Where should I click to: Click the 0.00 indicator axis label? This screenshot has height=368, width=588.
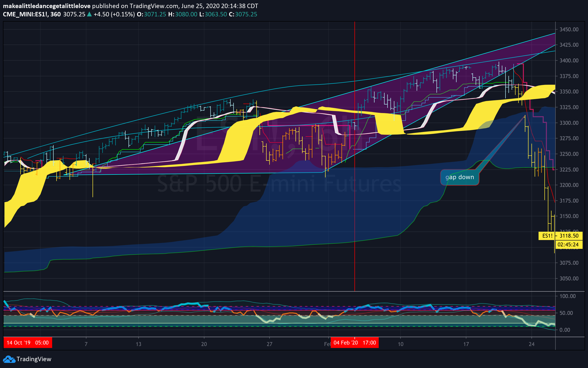[565, 330]
